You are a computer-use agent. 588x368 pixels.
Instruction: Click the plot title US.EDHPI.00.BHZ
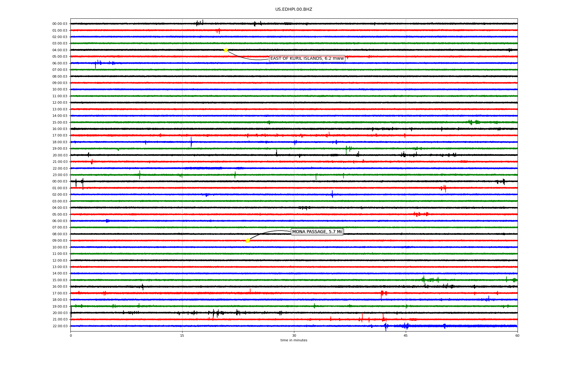point(294,10)
